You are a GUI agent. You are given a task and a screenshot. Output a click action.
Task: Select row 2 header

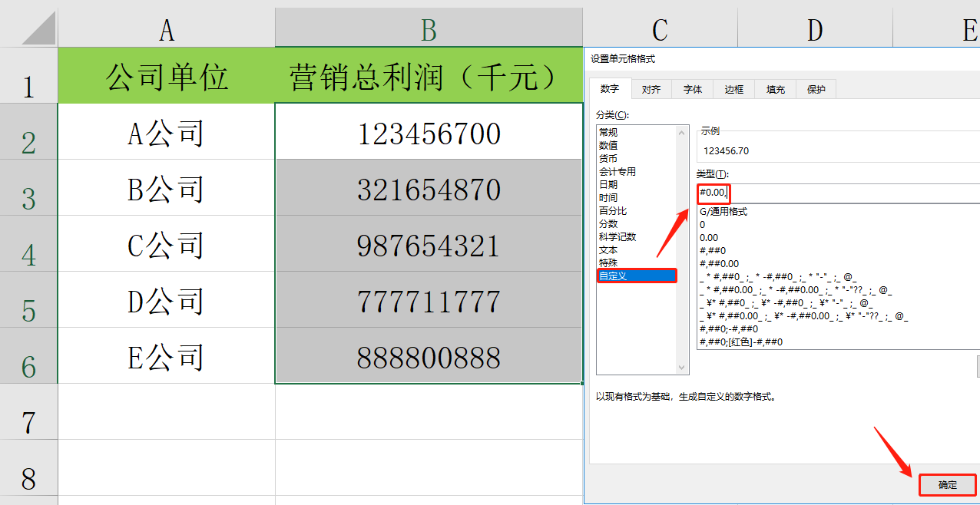point(28,131)
